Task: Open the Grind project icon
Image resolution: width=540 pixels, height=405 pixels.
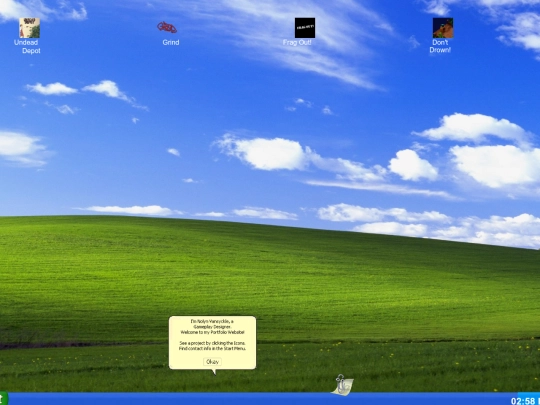Action: tap(167, 28)
